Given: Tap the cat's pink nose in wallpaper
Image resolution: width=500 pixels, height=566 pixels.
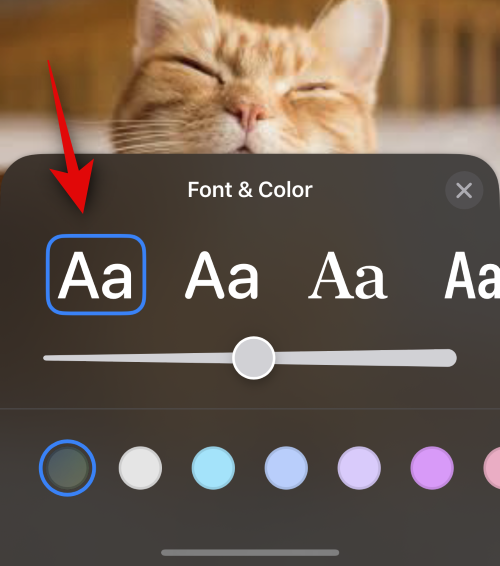Looking at the screenshot, I should (248, 114).
